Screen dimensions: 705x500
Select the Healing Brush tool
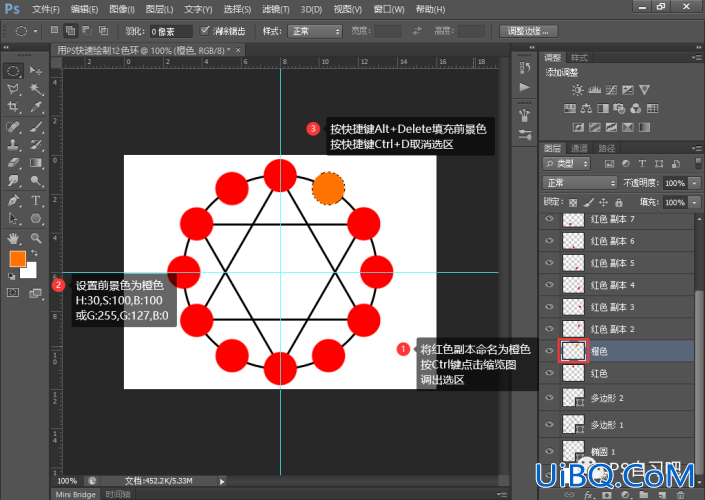(x=13, y=127)
